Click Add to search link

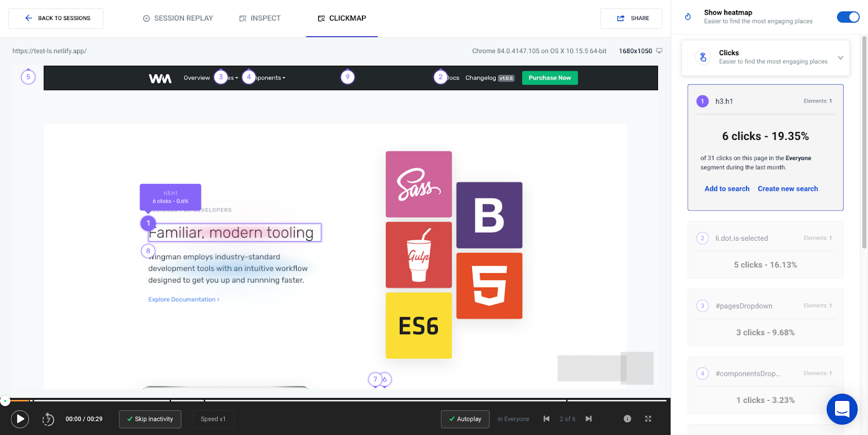click(727, 189)
